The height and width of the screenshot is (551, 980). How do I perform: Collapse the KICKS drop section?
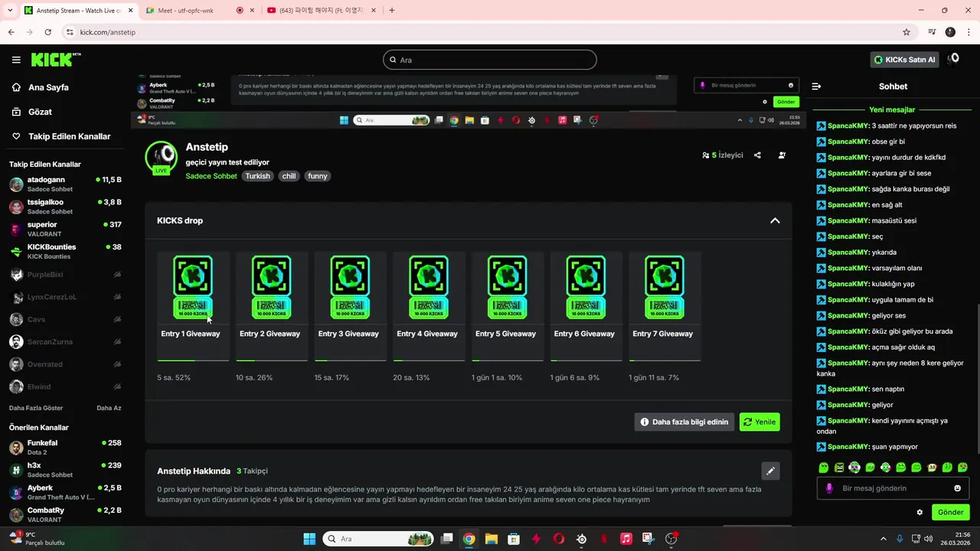(x=775, y=220)
